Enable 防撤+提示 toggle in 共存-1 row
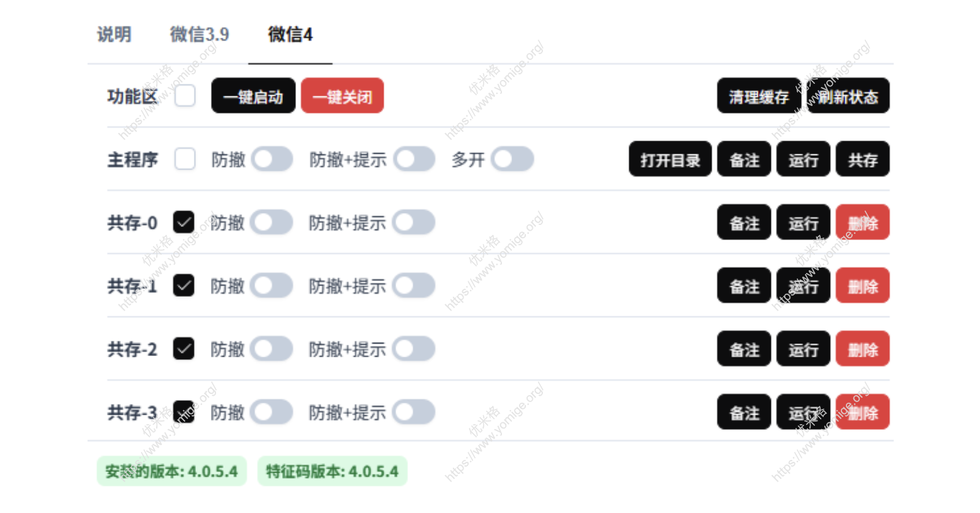The image size is (980, 513). click(x=414, y=285)
